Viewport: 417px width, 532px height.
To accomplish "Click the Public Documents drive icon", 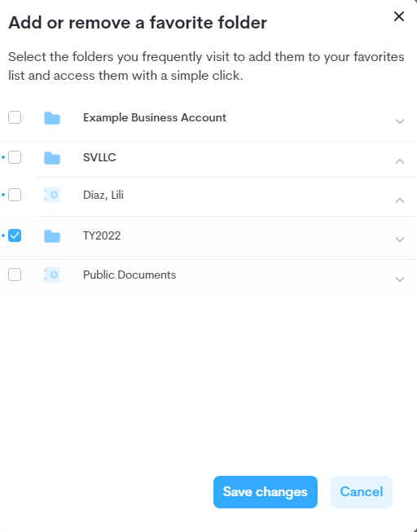I will [52, 275].
